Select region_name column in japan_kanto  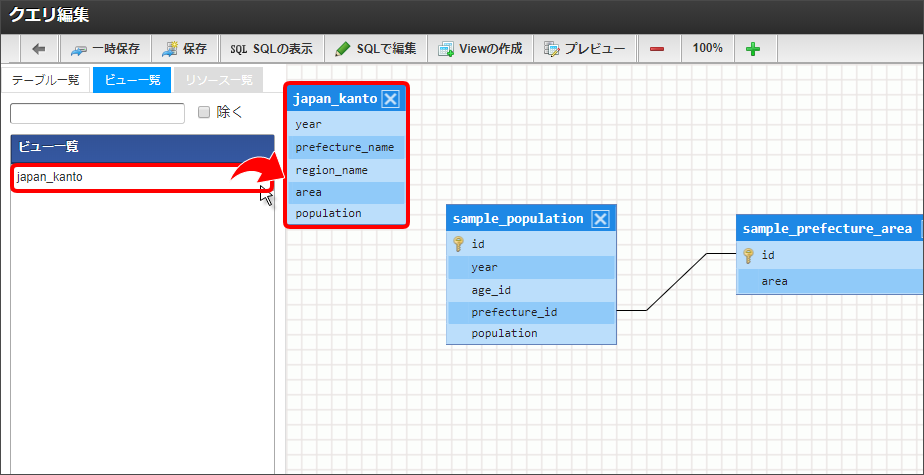point(347,170)
